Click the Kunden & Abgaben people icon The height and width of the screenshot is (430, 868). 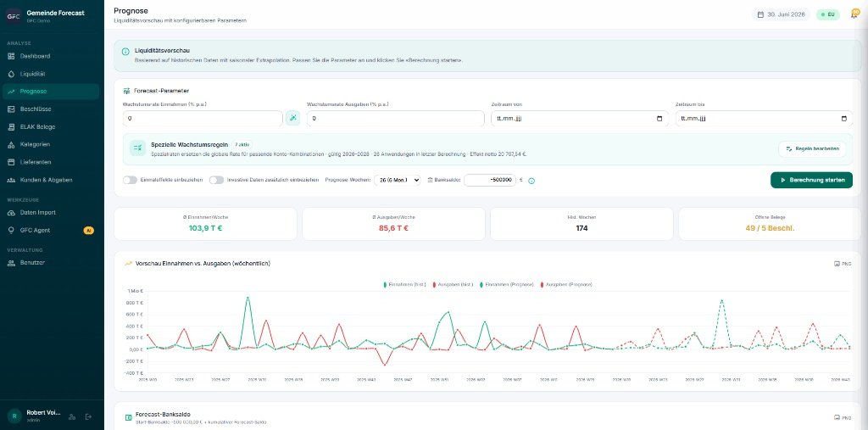[11, 180]
